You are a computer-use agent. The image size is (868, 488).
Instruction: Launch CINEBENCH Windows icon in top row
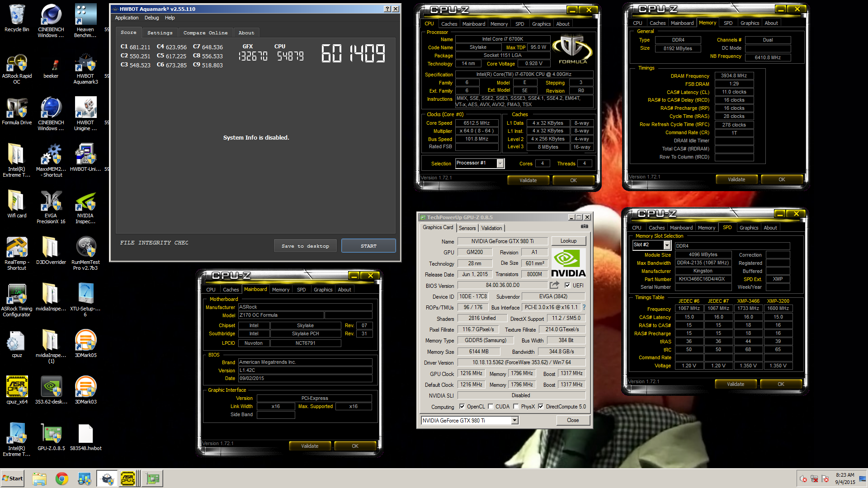tap(51, 21)
